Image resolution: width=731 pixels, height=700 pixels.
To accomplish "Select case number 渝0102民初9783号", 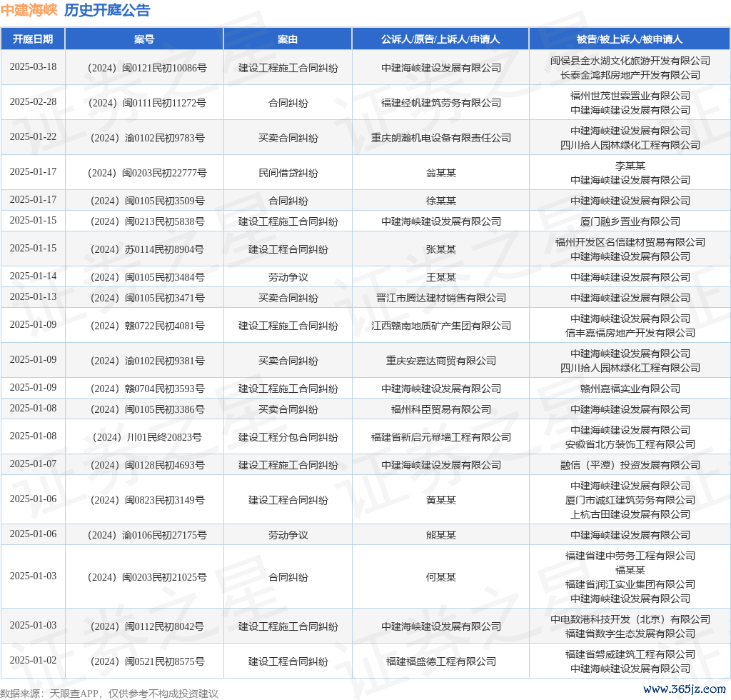I will point(147,138).
